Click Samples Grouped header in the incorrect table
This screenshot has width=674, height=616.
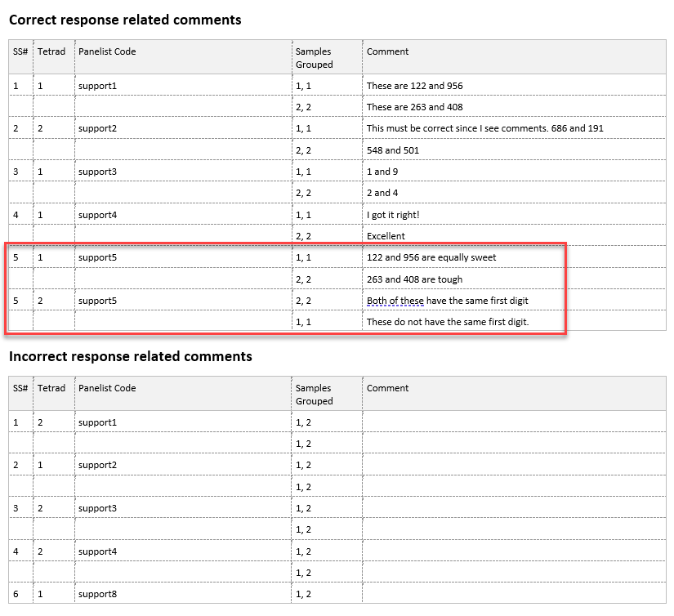coord(314,395)
